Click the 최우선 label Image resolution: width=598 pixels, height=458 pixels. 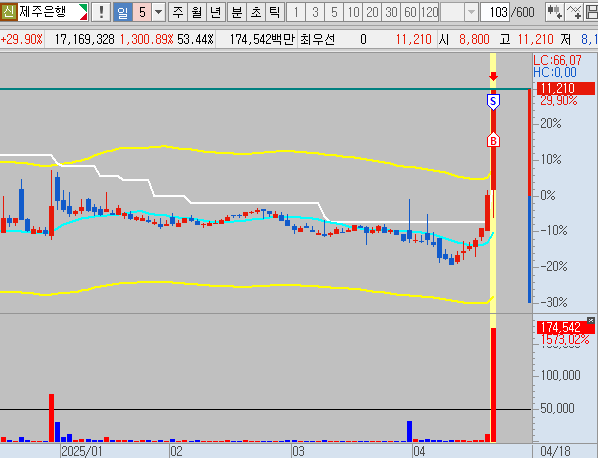pyautogui.click(x=317, y=39)
